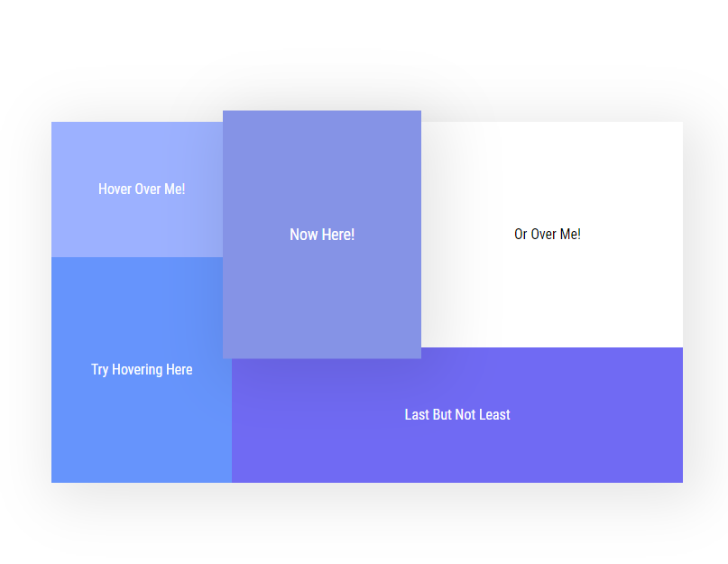Screen dimensions: 728x564
Task: Click the "Or Over Me!" text
Action: (548, 235)
